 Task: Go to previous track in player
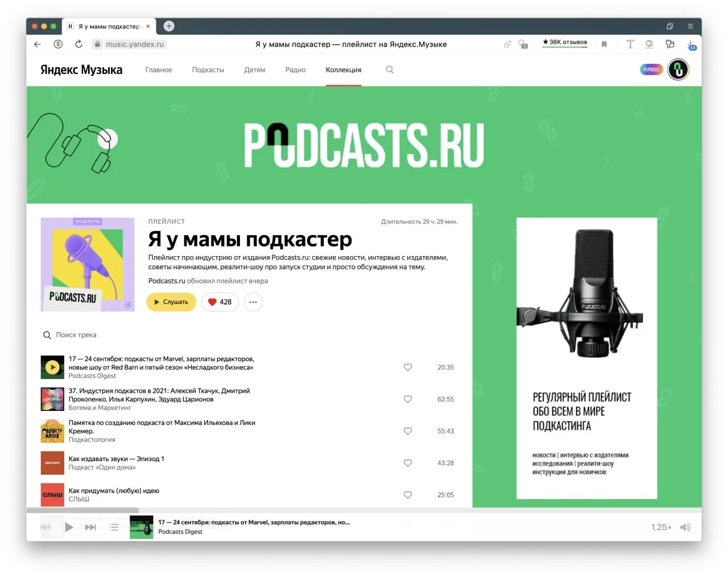[x=46, y=528]
